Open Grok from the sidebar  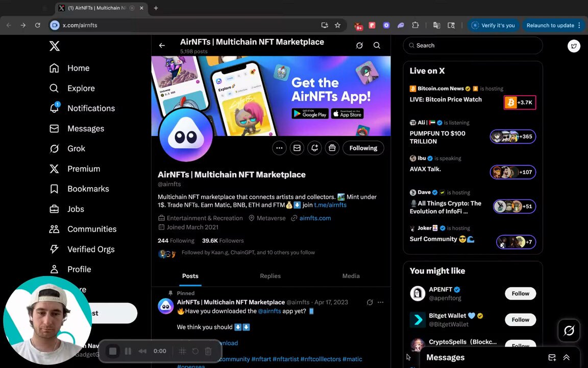[67, 149]
